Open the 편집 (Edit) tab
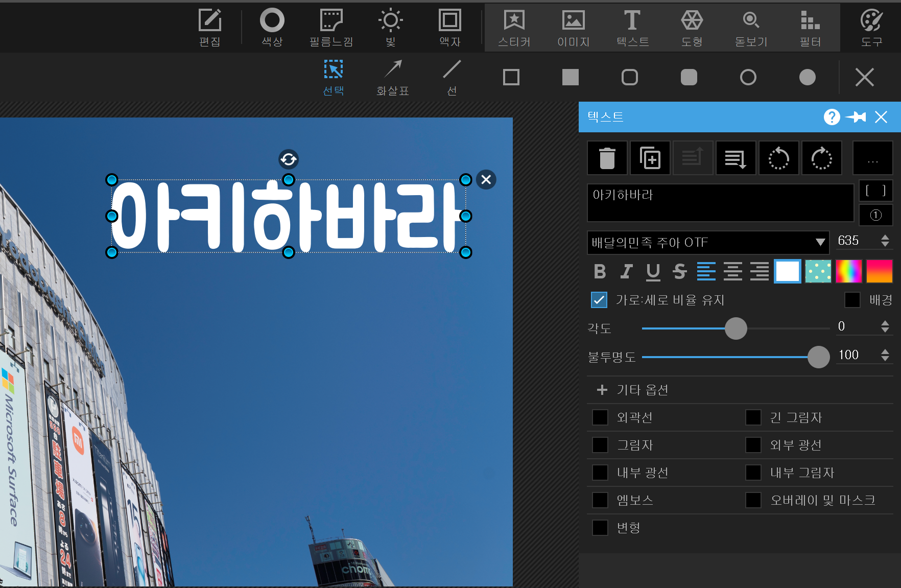 tap(210, 28)
